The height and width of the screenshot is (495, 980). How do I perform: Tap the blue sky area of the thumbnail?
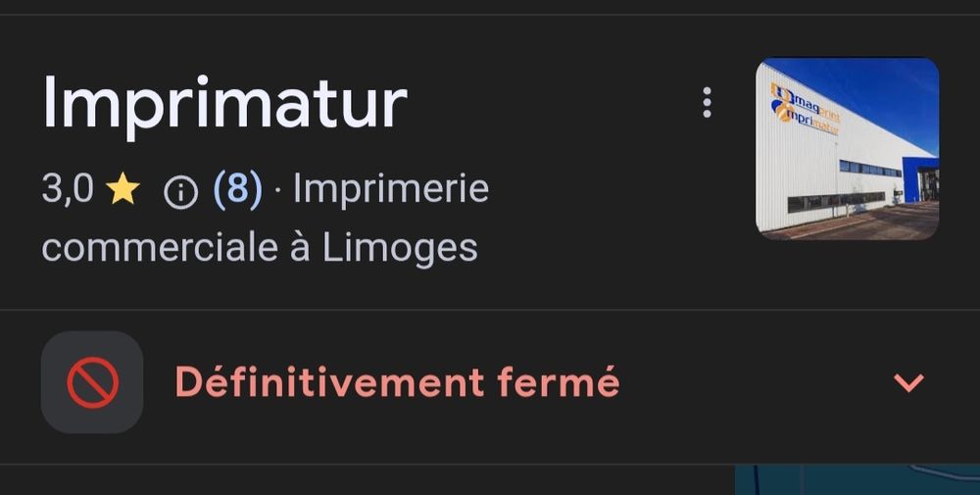point(875,94)
